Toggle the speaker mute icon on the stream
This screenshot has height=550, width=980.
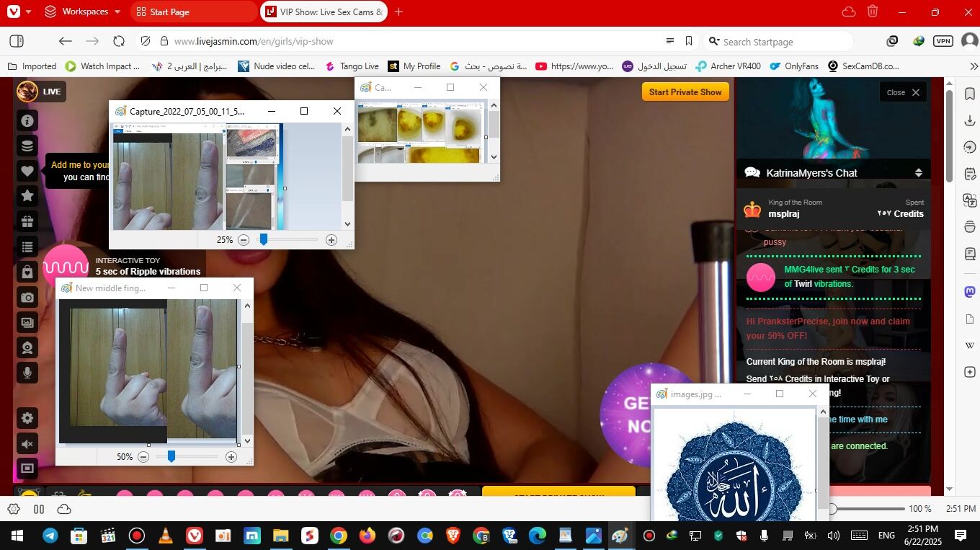coord(27,444)
